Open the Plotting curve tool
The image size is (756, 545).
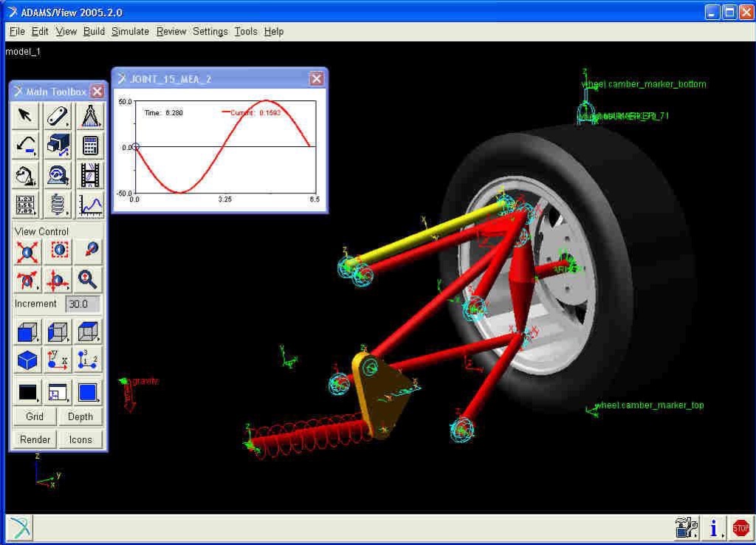tap(89, 205)
